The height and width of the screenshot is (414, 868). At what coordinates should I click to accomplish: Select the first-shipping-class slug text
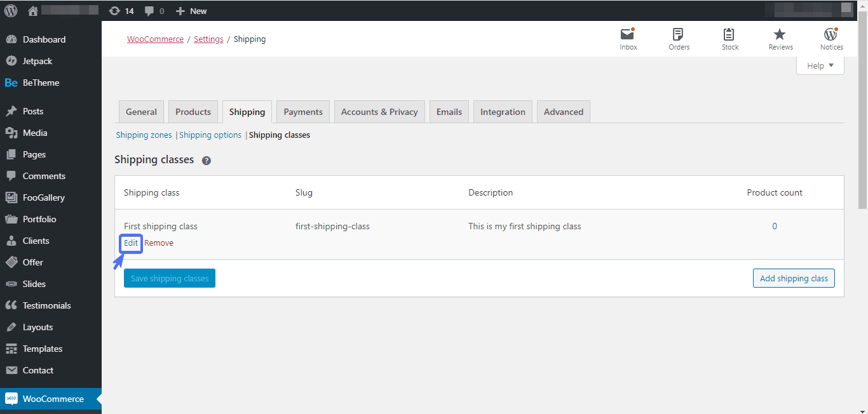(x=332, y=226)
